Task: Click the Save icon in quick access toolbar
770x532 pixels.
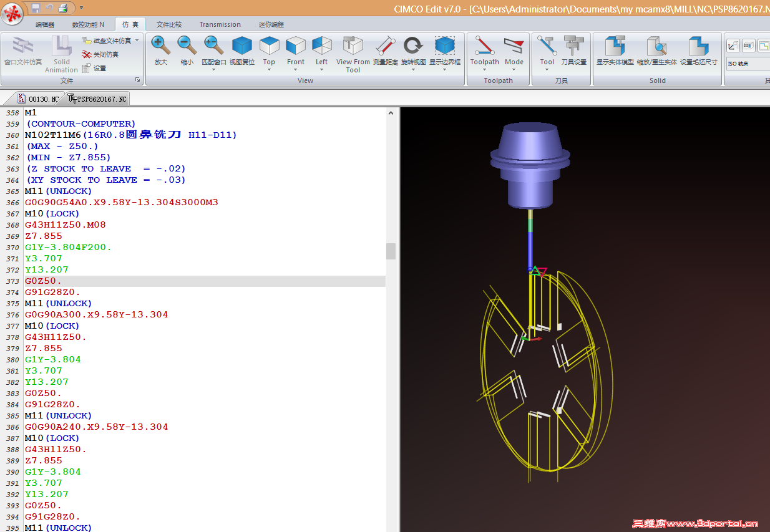Action: click(x=36, y=7)
